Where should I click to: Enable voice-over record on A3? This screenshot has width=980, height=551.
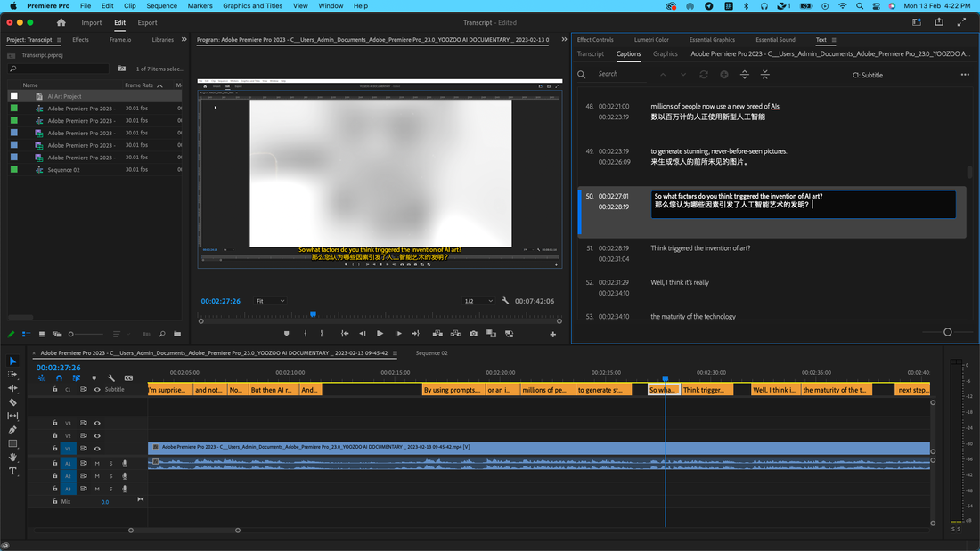125,489
